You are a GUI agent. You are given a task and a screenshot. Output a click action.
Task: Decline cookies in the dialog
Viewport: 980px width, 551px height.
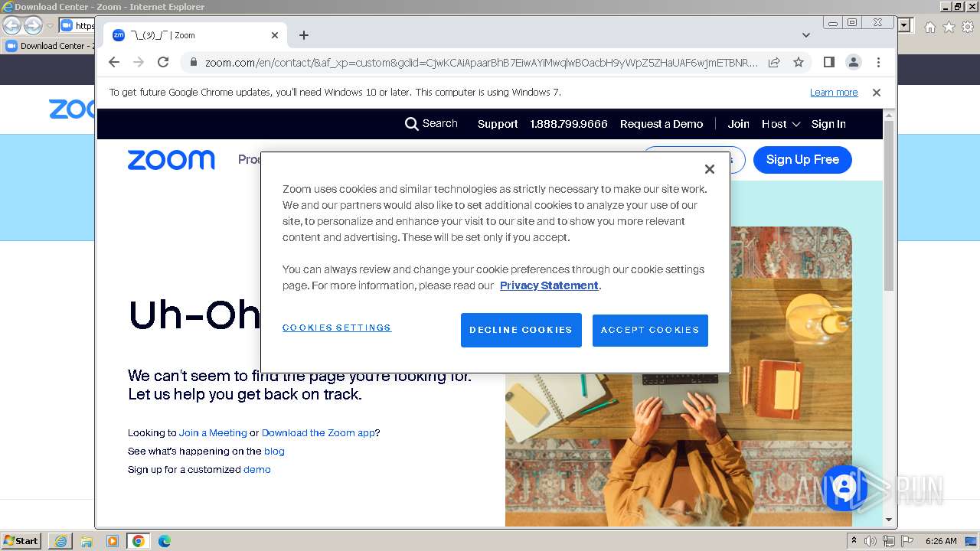pos(521,330)
